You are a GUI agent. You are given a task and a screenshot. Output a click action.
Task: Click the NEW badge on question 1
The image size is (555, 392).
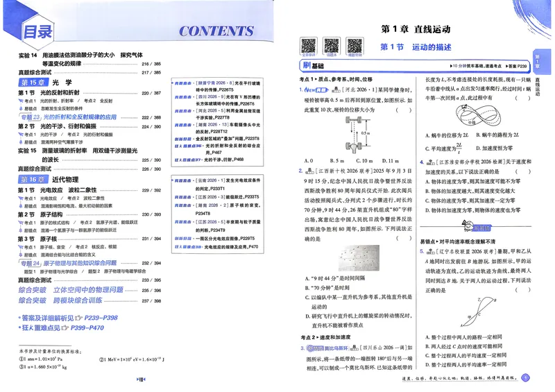click(x=316, y=90)
